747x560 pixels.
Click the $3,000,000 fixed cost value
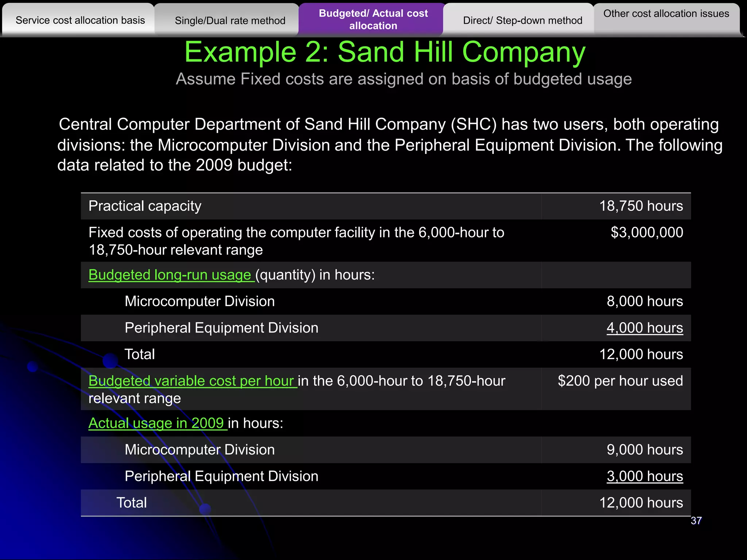point(647,233)
